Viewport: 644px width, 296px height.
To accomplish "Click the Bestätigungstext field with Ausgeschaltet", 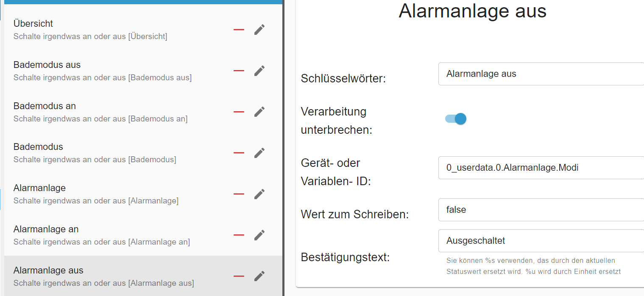I will [x=541, y=241].
